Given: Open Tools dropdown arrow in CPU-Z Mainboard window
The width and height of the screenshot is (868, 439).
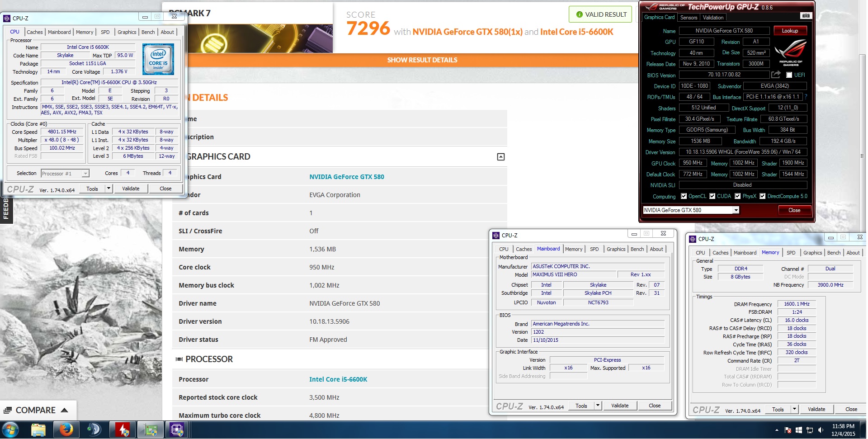Looking at the screenshot, I should point(598,406).
